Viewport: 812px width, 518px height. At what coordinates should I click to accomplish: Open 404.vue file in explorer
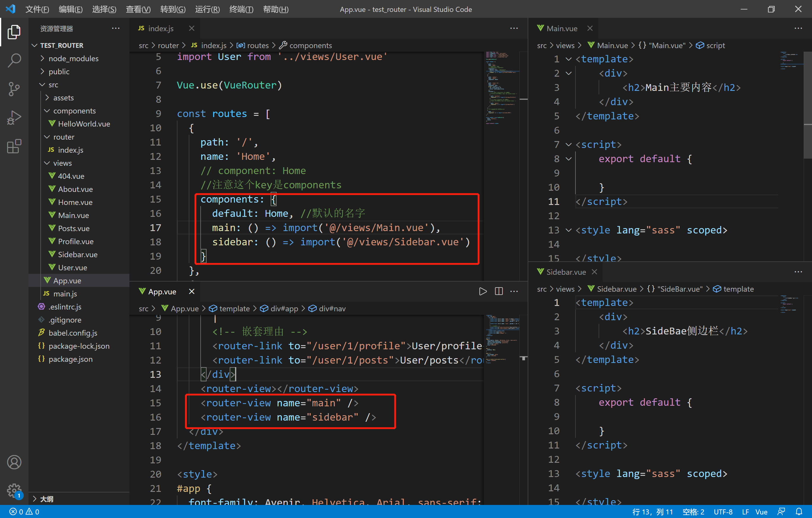pyautogui.click(x=79, y=176)
